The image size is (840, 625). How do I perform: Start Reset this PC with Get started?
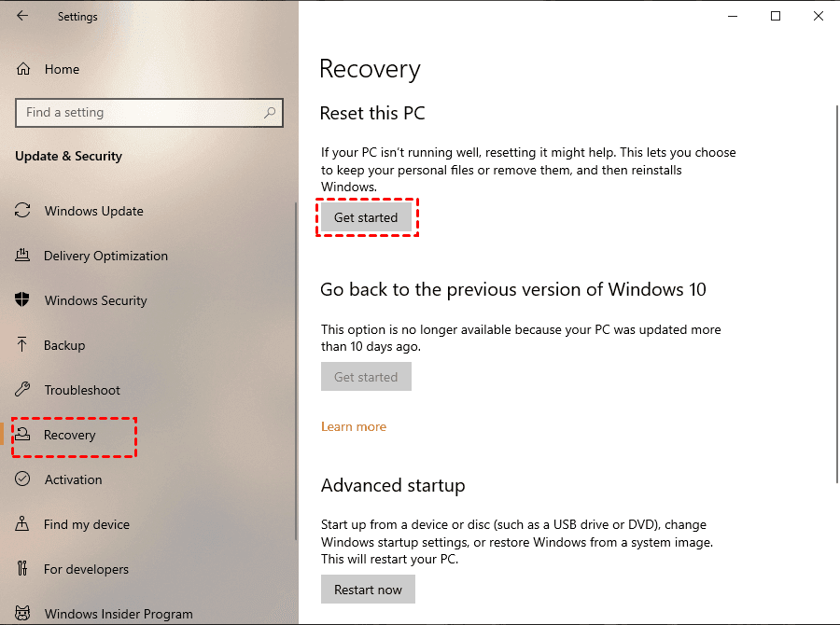pos(366,217)
